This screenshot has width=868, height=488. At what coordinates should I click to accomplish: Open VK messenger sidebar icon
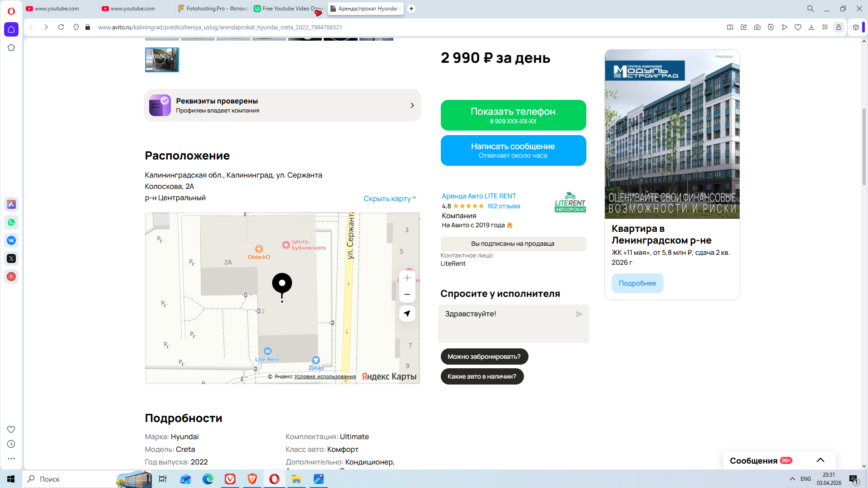11,240
